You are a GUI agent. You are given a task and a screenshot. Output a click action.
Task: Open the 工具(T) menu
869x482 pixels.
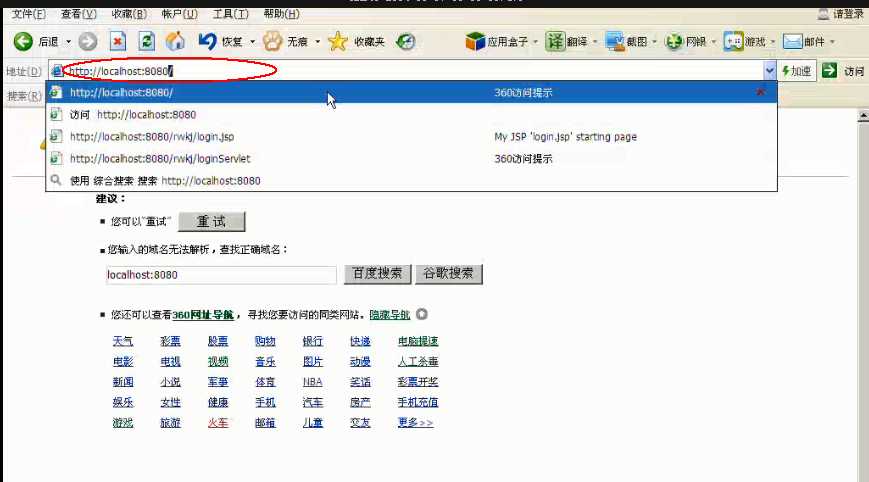(231, 14)
